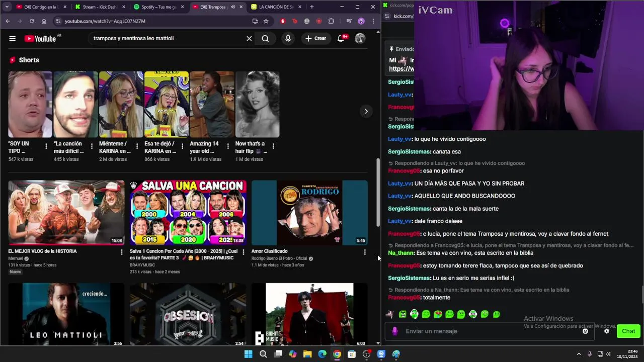Reload the YouTube page

[32, 21]
